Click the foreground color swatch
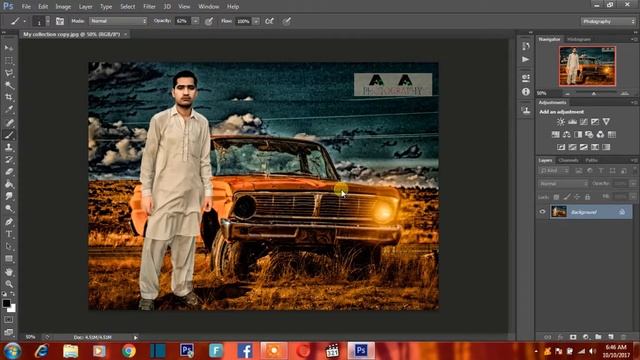This screenshot has width=640, height=360. (x=6, y=303)
